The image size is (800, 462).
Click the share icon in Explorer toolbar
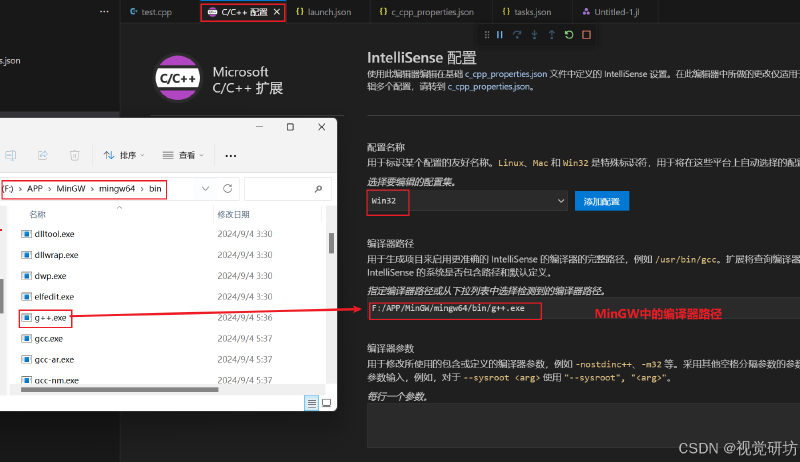coord(43,155)
